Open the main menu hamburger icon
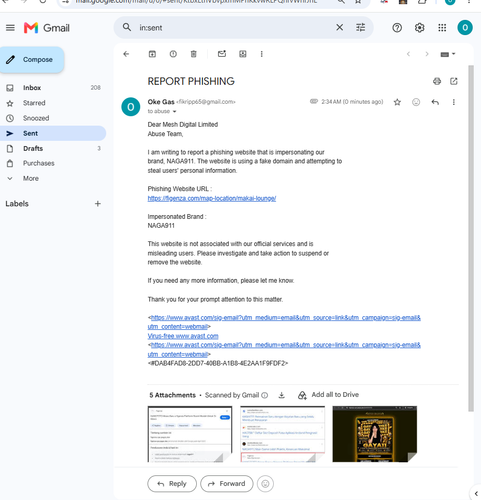Viewport: 481px width, 500px height. [10, 28]
